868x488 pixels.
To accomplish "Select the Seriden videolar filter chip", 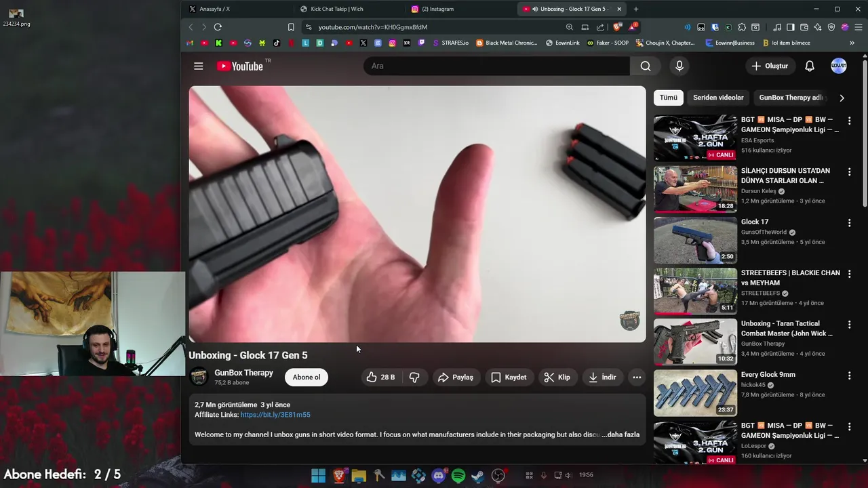I will pyautogui.click(x=718, y=98).
